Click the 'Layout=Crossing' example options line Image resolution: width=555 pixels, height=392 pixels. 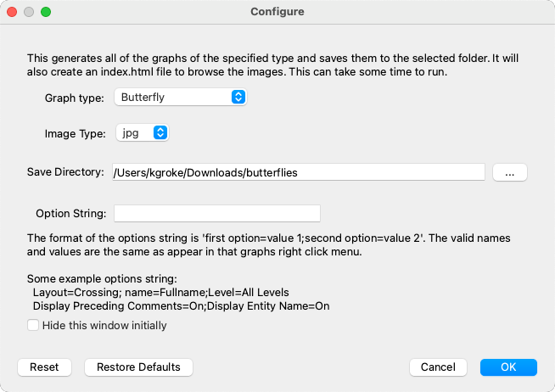(x=161, y=293)
